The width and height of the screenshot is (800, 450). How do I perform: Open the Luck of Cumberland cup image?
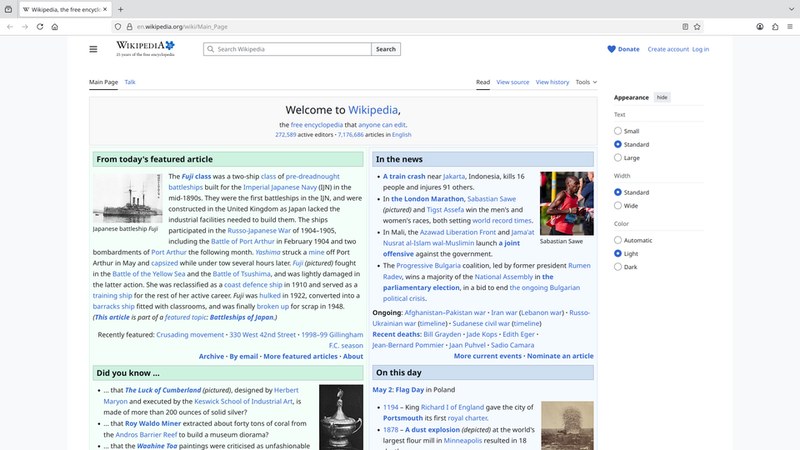click(x=341, y=417)
